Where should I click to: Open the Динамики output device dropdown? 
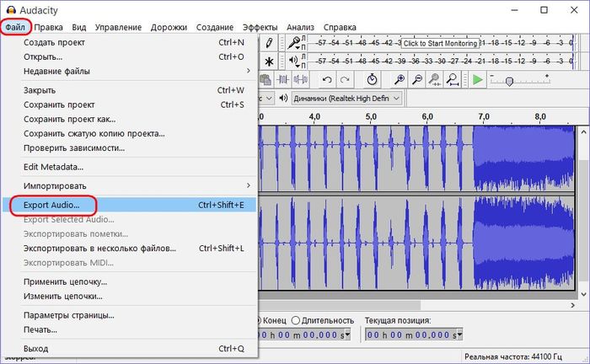[x=346, y=99]
